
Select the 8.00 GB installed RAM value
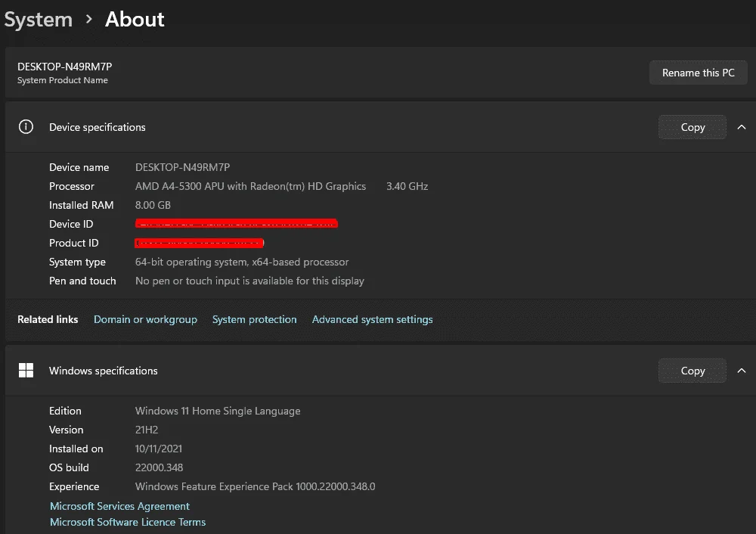point(153,205)
